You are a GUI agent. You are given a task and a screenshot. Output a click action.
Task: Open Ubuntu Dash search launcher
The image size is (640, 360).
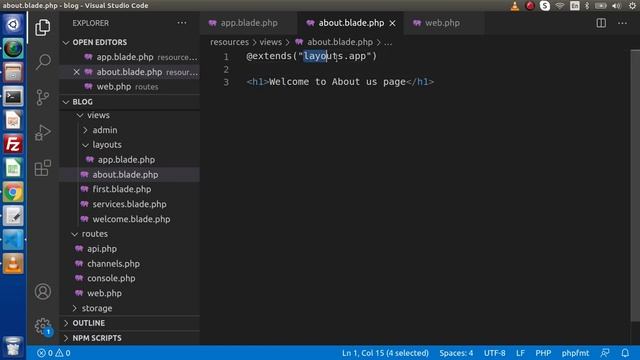[x=13, y=24]
